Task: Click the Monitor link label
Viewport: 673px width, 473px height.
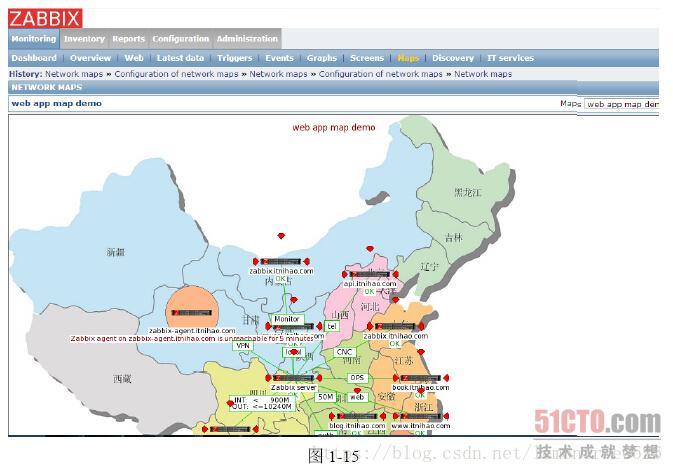Action: pyautogui.click(x=287, y=319)
